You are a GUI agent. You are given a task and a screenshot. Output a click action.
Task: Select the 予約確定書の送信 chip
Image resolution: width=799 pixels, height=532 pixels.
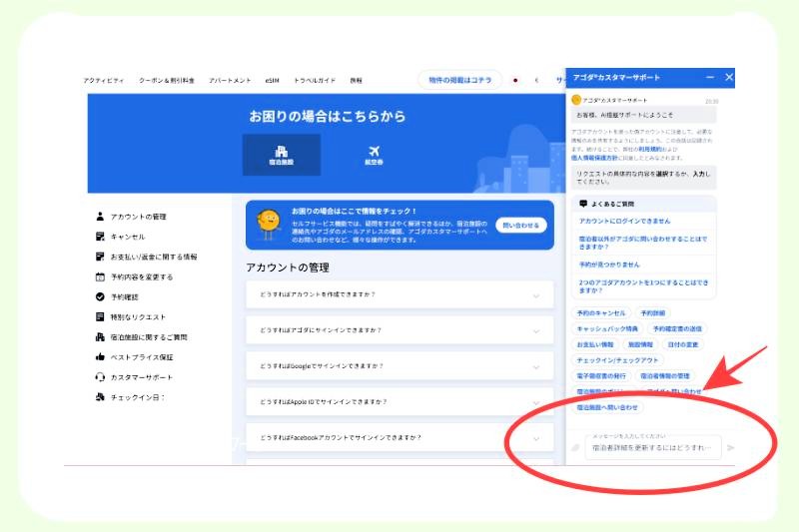[x=677, y=328]
